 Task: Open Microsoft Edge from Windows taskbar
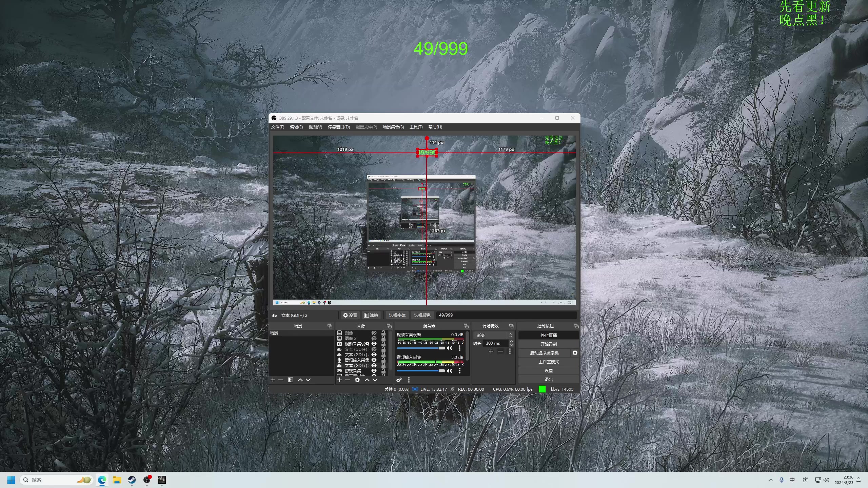pyautogui.click(x=102, y=480)
